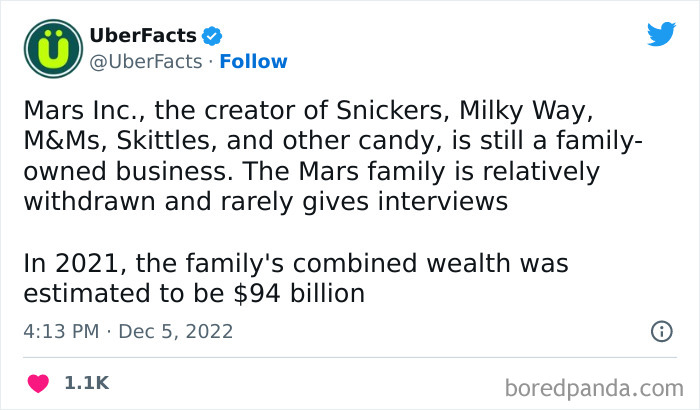Click the Twitter bird logo
700x410 pixels.
[661, 35]
